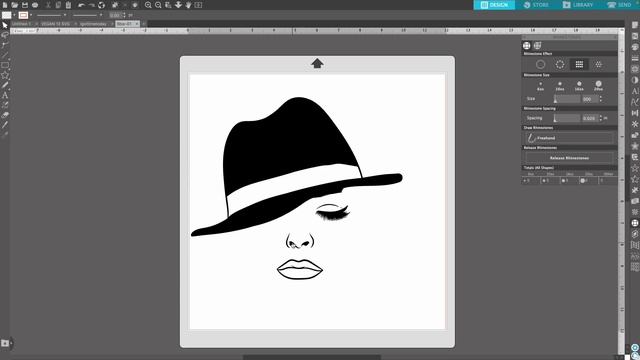Switch to the second rhinestone panel tab
640x360 pixels.
click(x=538, y=46)
